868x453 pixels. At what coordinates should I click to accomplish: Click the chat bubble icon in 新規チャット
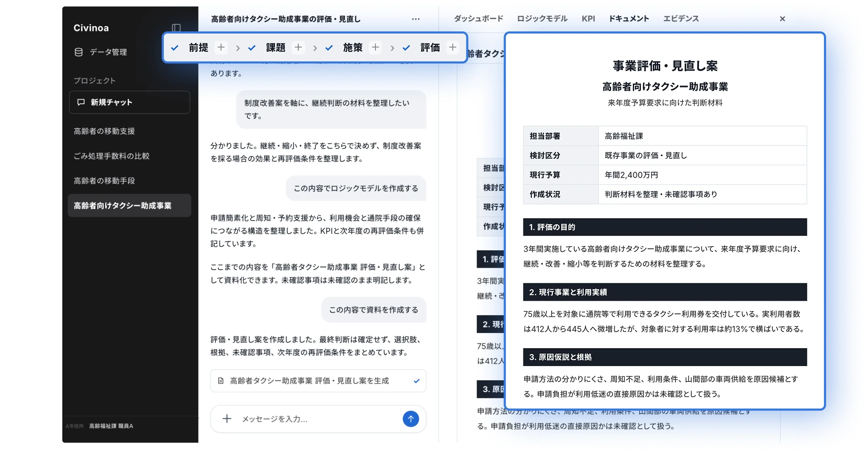[81, 102]
